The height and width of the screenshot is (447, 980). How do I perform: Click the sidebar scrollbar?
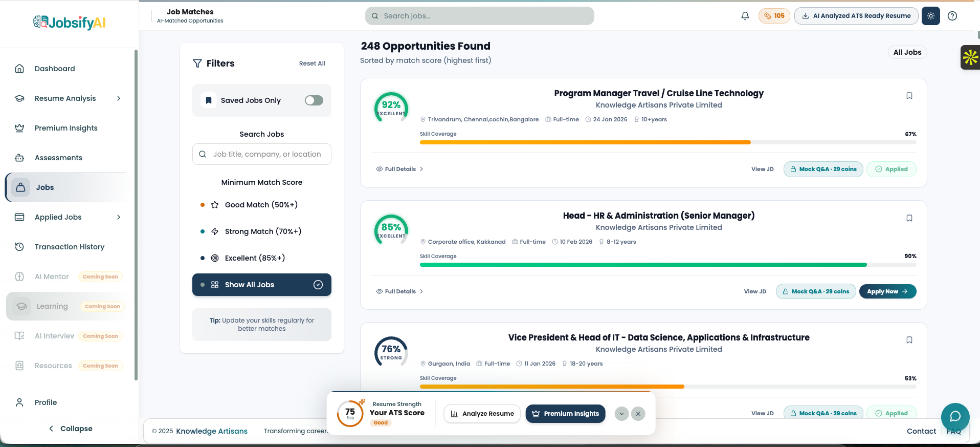[x=136, y=215]
